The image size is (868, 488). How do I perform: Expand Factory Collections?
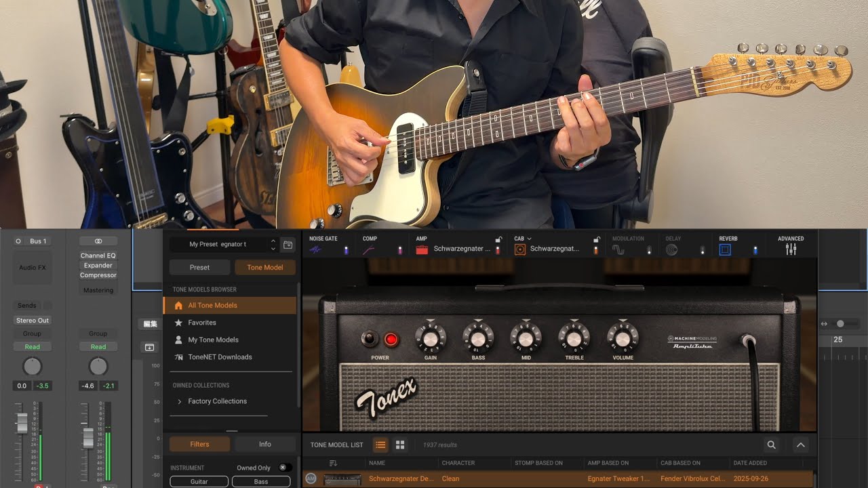coord(179,401)
